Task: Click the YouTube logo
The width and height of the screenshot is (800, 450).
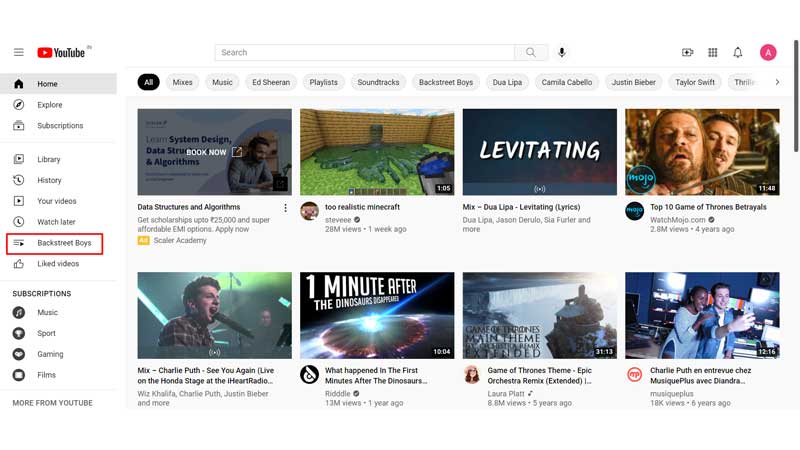Action: 61,53
